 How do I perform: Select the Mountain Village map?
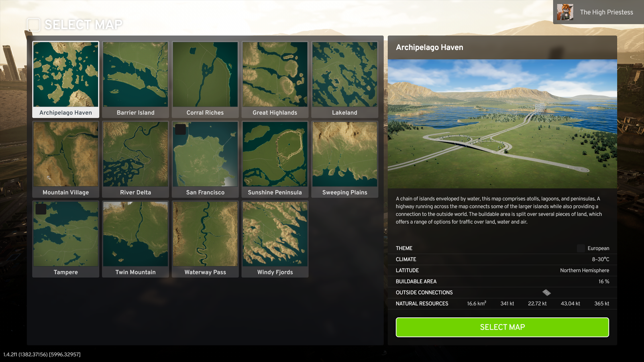tap(66, 159)
